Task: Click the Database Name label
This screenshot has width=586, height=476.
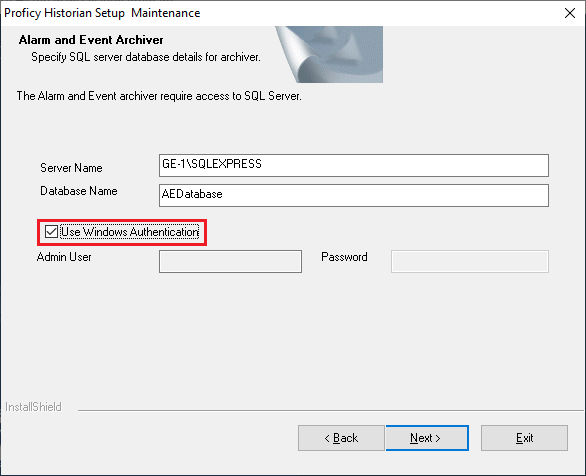Action: click(78, 191)
